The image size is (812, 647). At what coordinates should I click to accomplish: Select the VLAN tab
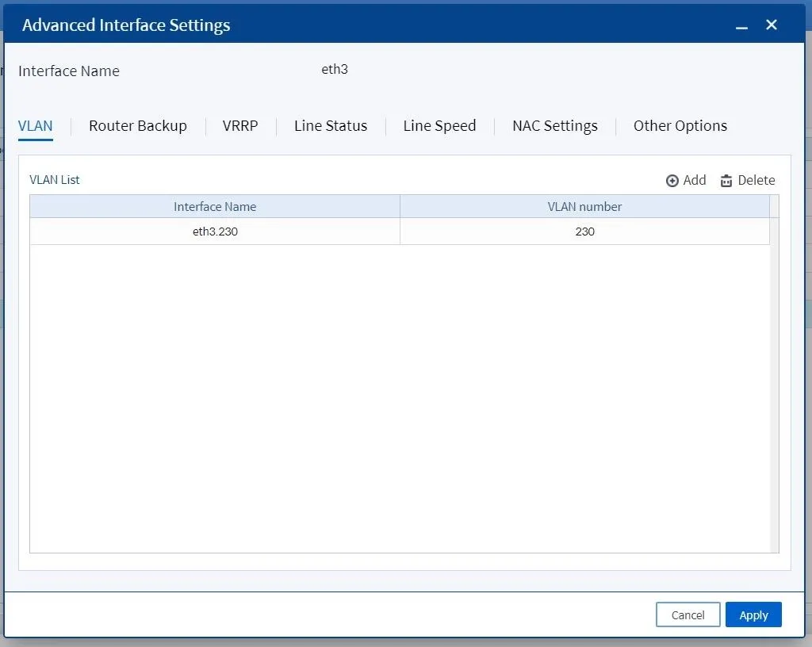tap(35, 126)
